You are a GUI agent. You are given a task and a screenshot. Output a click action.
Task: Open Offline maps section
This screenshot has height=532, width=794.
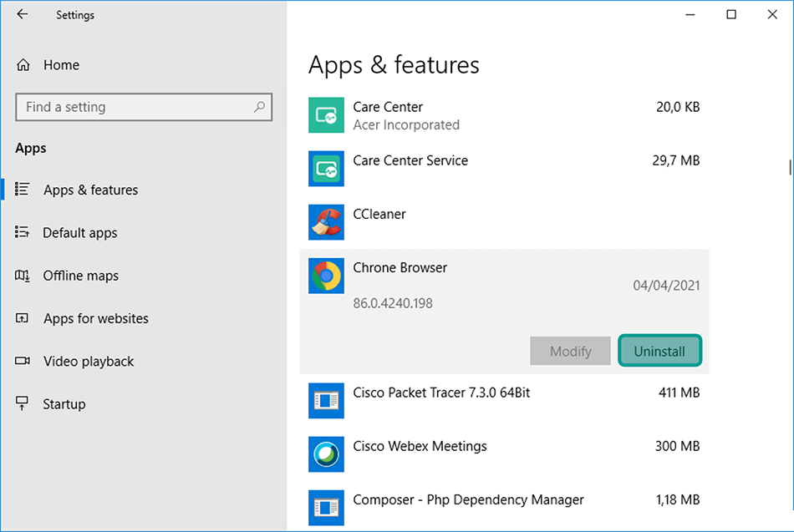(x=81, y=276)
